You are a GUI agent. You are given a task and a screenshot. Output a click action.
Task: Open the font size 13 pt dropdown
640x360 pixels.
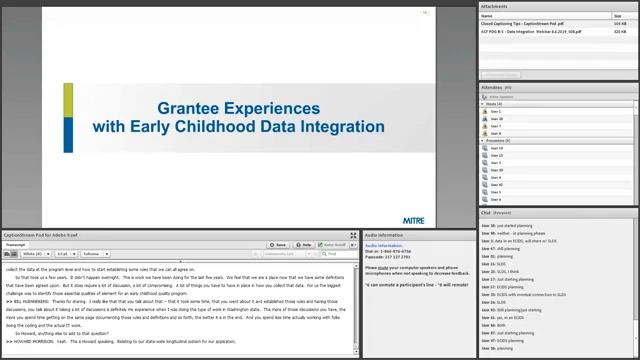[66, 254]
